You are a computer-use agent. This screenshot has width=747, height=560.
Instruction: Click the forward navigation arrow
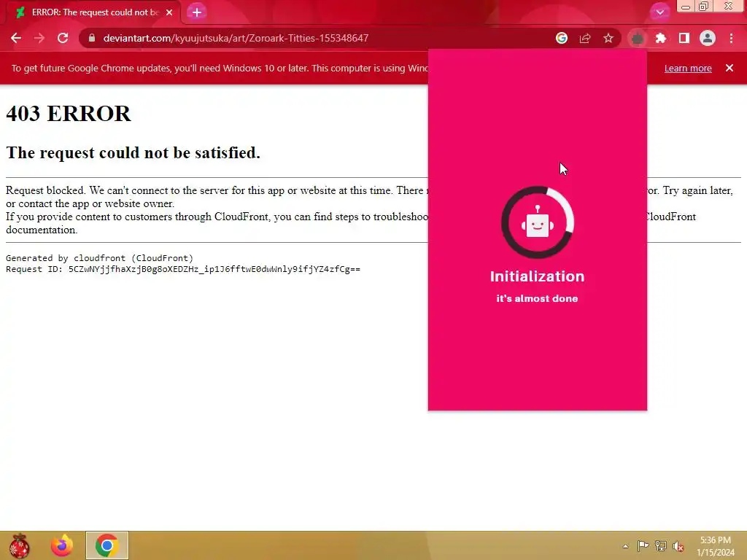pyautogui.click(x=39, y=38)
